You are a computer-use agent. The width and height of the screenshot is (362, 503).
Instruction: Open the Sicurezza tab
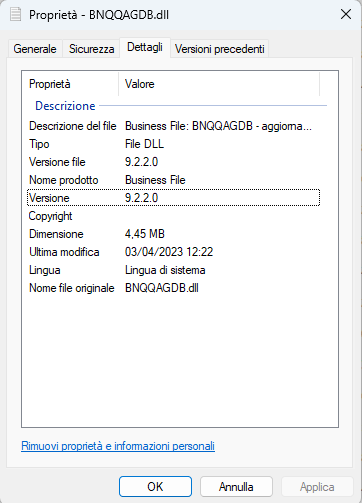tap(91, 49)
